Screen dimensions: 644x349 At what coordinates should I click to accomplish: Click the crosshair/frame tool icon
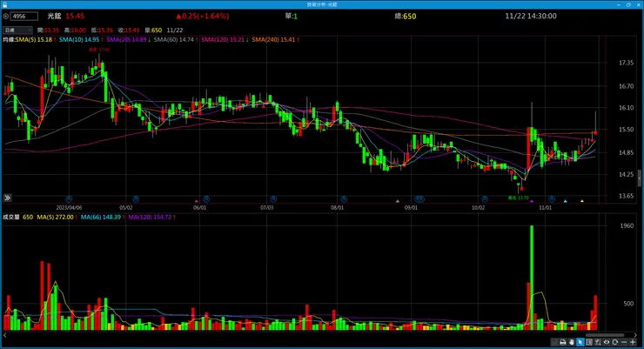click(589, 342)
